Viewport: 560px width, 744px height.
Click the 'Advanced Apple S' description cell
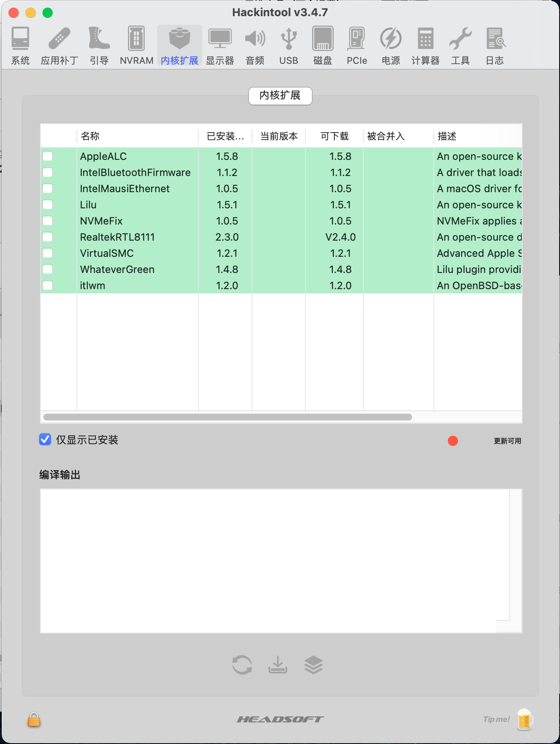pos(478,253)
